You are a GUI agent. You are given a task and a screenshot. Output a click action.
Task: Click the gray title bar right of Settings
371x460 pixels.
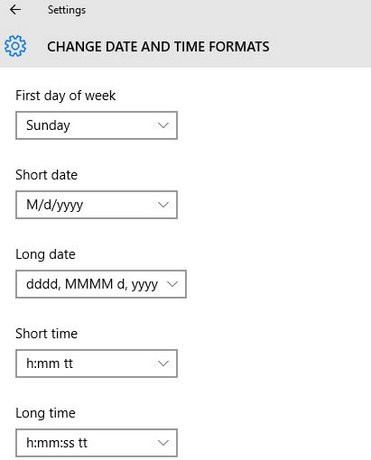pyautogui.click(x=227, y=10)
